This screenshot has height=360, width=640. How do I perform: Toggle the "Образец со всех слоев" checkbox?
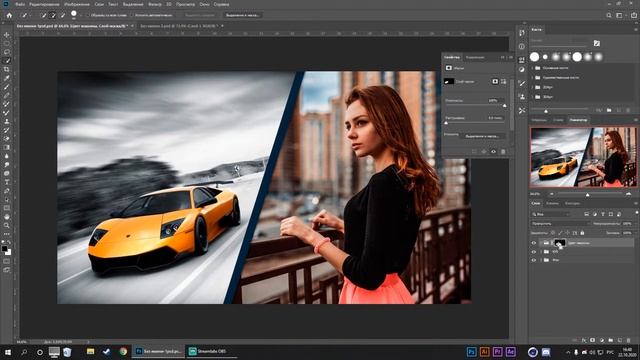pyautogui.click(x=88, y=15)
